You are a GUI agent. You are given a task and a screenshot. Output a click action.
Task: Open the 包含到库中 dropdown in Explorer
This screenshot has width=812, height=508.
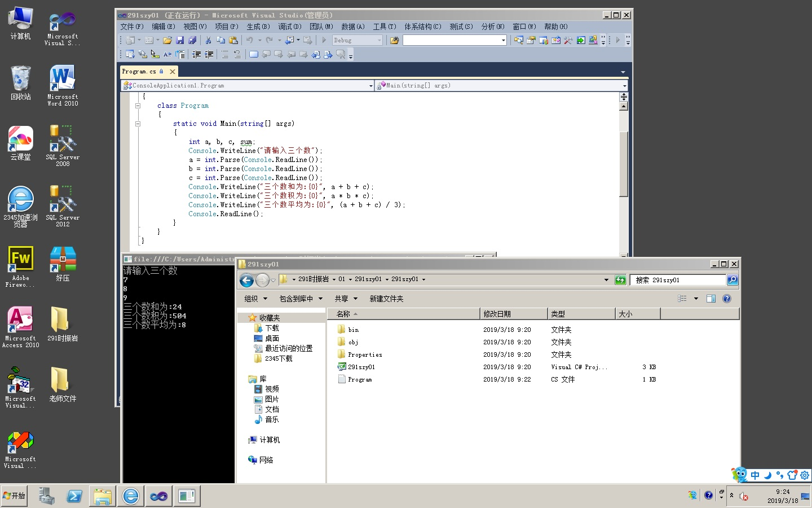pos(301,299)
